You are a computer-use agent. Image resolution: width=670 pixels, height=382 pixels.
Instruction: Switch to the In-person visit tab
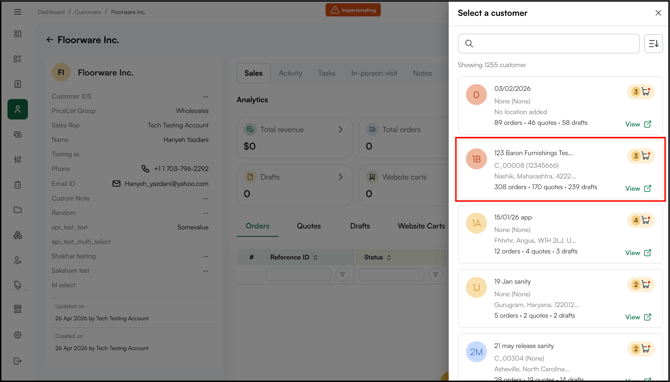[x=374, y=73]
